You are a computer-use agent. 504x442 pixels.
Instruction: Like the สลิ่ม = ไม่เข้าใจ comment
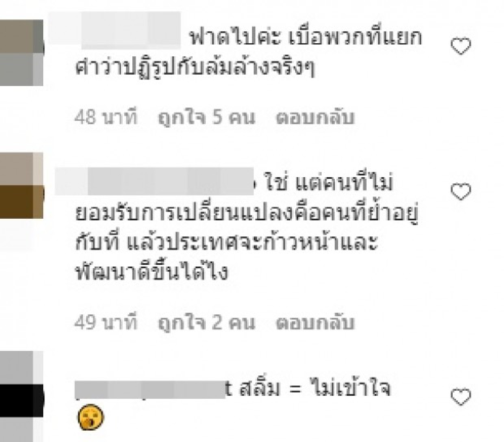[461, 397]
